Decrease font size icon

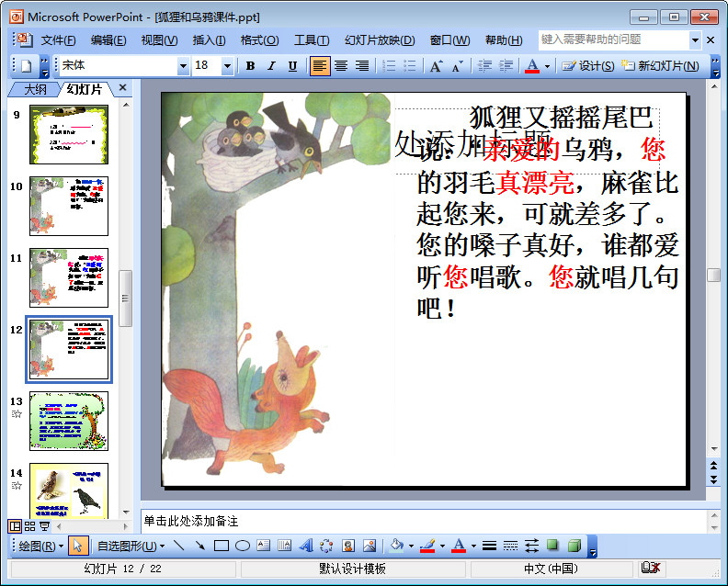tap(457, 66)
